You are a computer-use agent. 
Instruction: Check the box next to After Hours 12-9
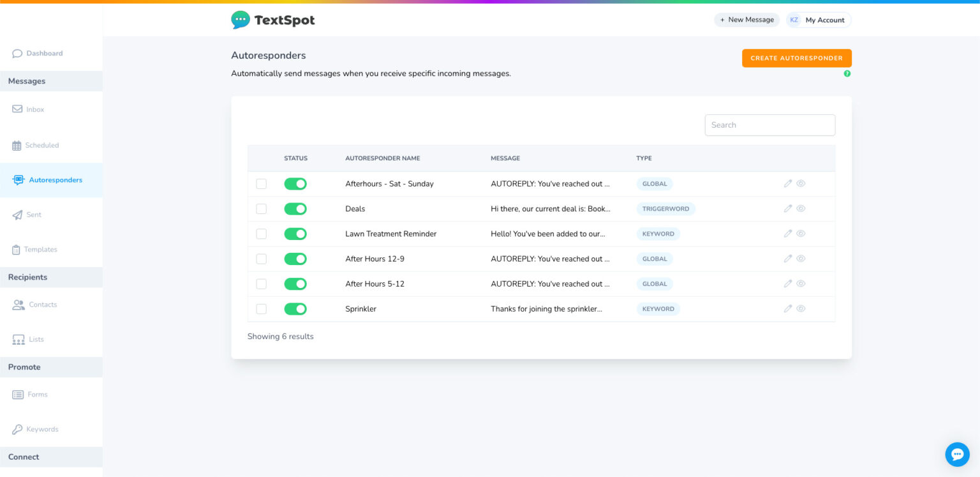pyautogui.click(x=261, y=259)
